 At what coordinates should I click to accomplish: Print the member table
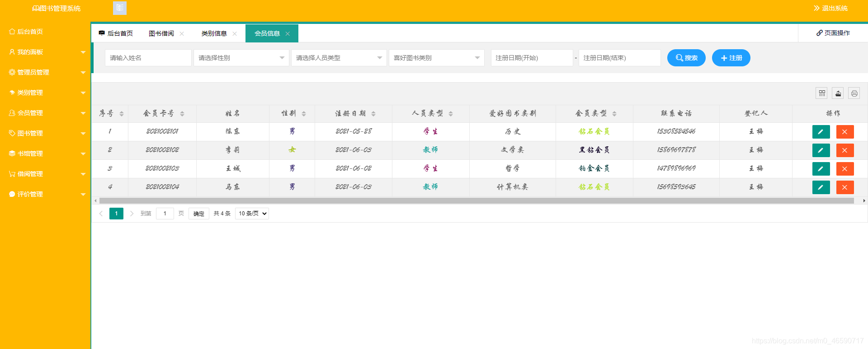(854, 93)
